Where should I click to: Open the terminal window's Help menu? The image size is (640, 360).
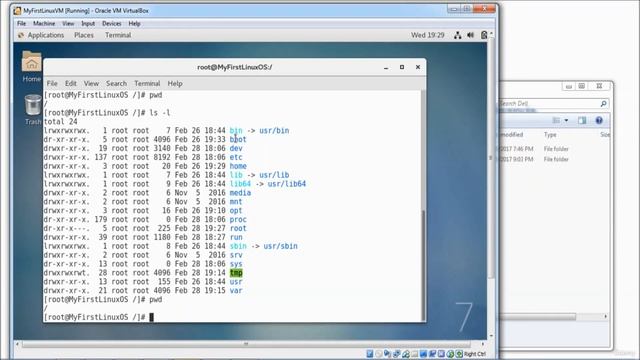click(175, 83)
